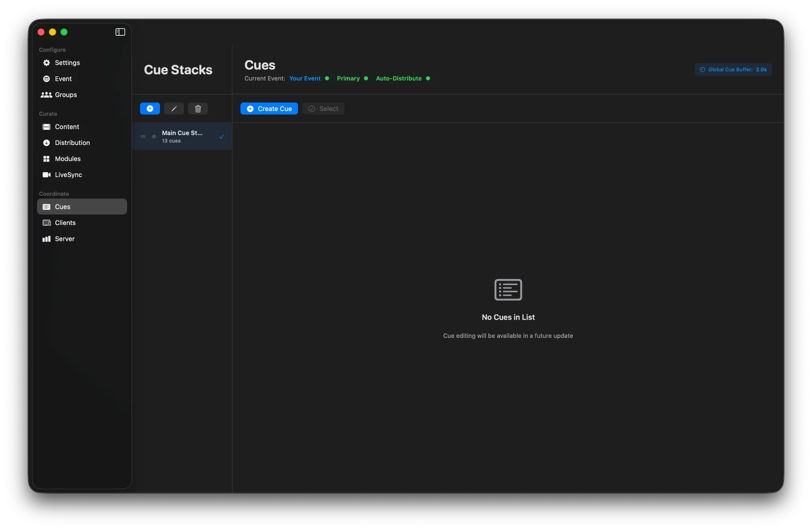
Task: Click the pencil edit cue stack icon
Action: (174, 108)
